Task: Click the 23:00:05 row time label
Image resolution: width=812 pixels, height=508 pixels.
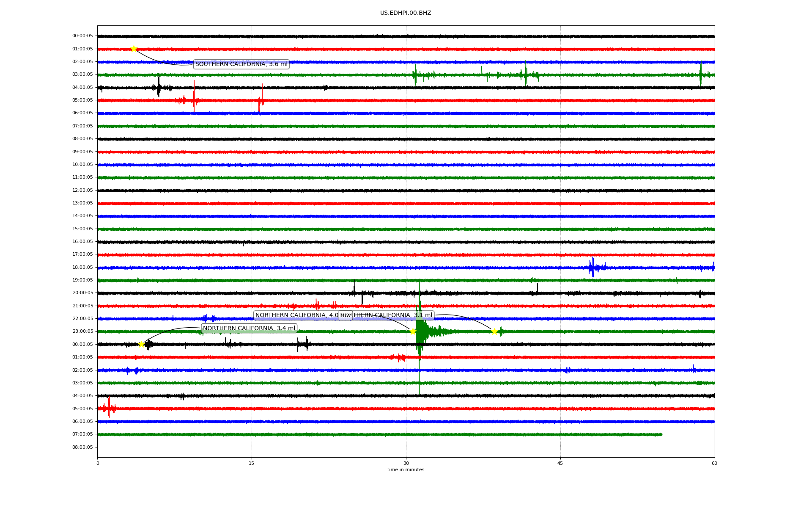Action: [82, 331]
